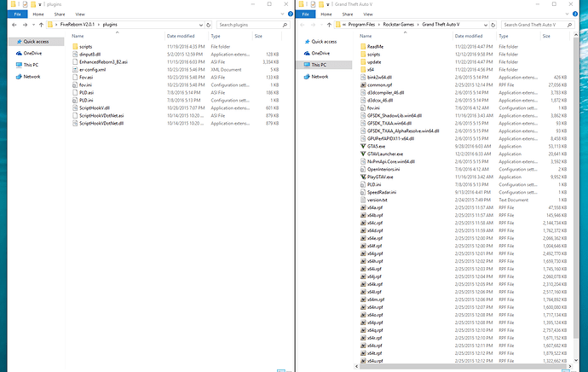Click Up arrow in plugins window
Image resolution: width=588 pixels, height=372 pixels.
point(41,25)
